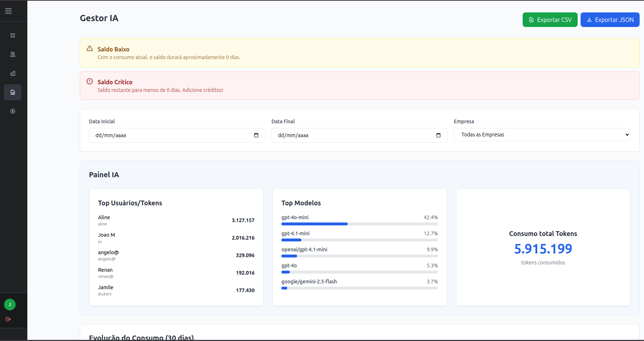Click the gpt-4o-mini usage progress bar

pos(359,224)
